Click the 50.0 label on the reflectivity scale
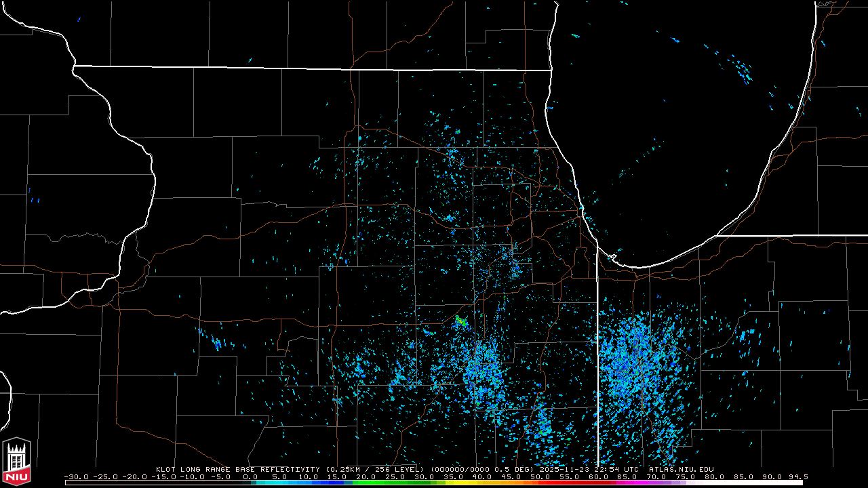This screenshot has height=488, width=868. 540,476
